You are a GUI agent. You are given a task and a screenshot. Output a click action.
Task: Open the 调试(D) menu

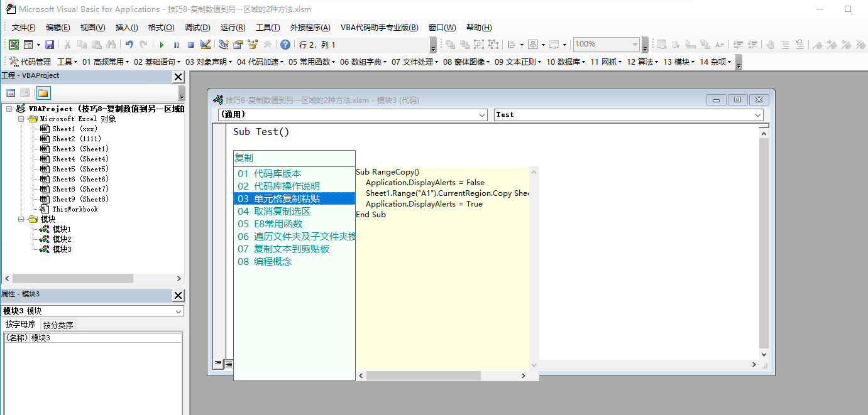[197, 28]
